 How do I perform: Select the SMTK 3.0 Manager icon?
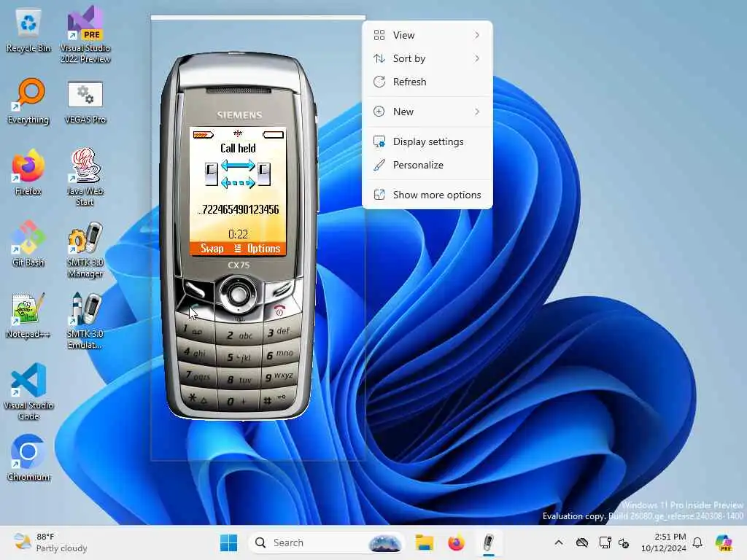(x=85, y=249)
